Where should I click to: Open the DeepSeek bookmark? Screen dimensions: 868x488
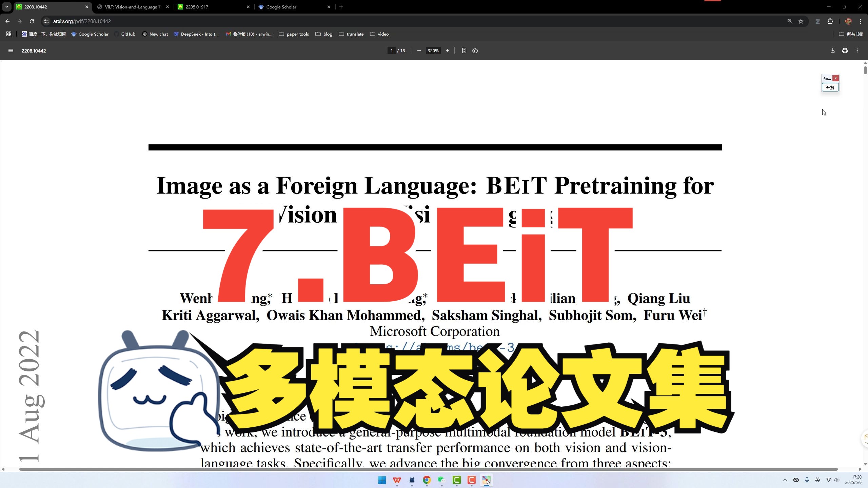point(196,34)
